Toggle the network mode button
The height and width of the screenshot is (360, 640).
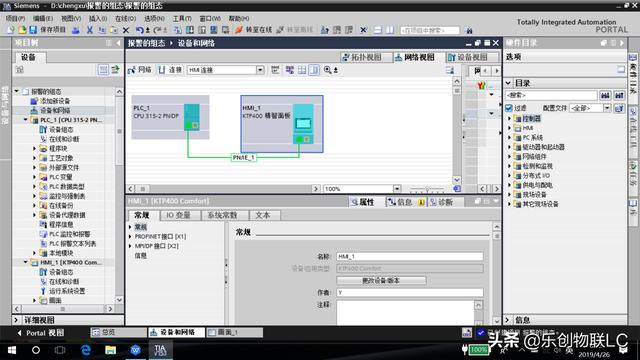tap(140, 70)
